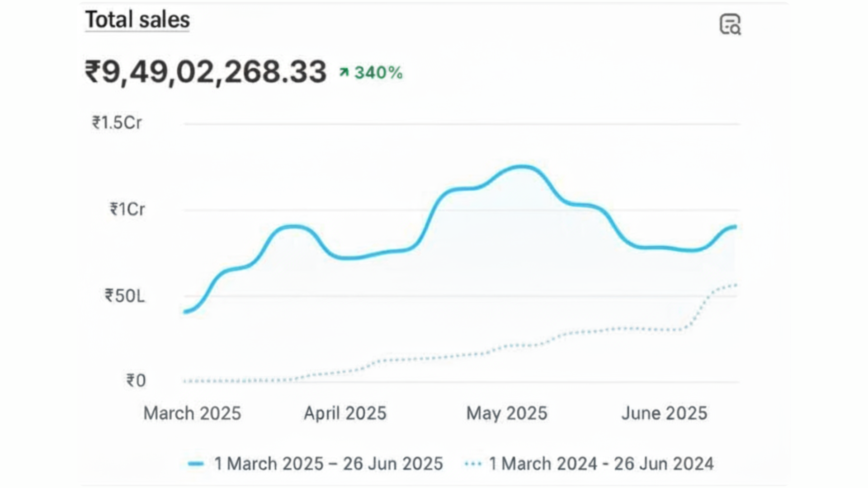868x488 pixels.
Task: Click the solid blue legend line swatch
Action: (196, 464)
